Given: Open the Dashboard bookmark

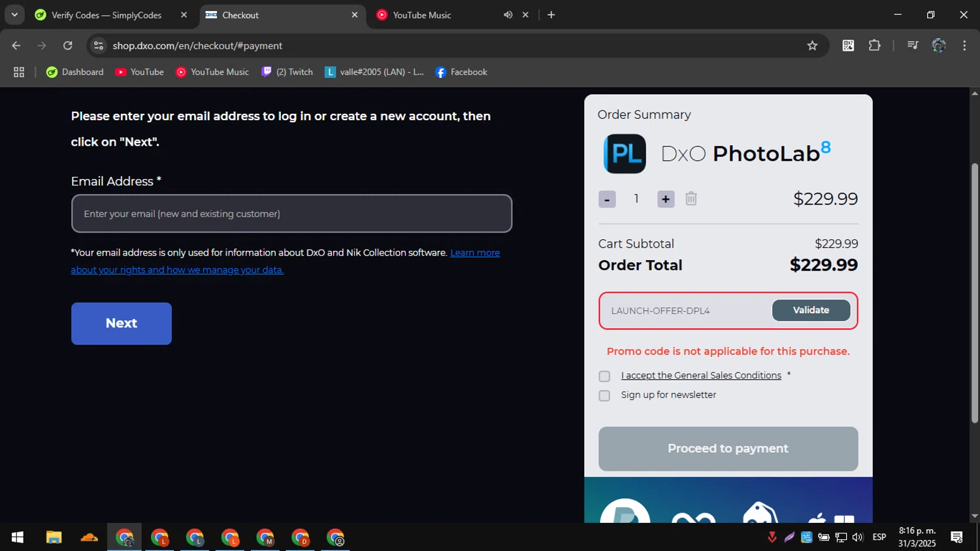Looking at the screenshot, I should [x=75, y=73].
